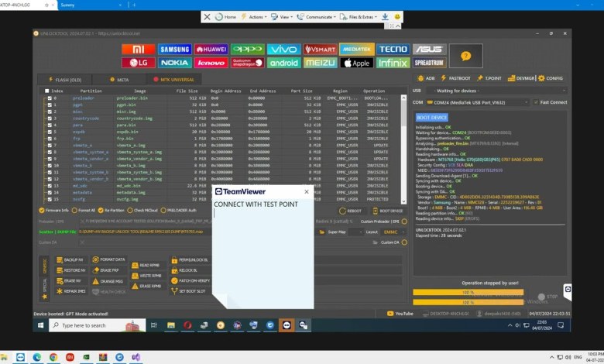Select the Apple brand logo
This screenshot has width=604, height=364.
(x=357, y=63)
